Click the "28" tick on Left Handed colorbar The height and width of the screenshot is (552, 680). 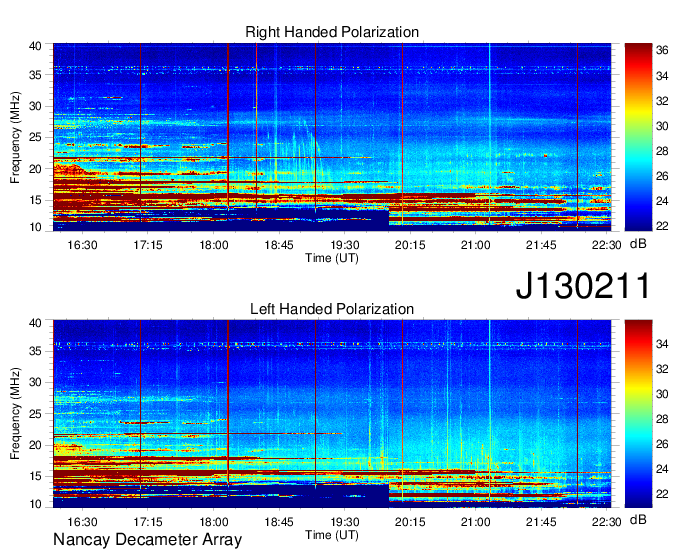pos(662,419)
